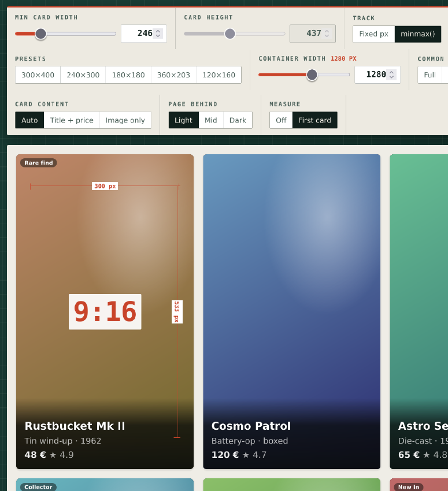
Task: Set page behind to Mid
Action: pos(211,120)
